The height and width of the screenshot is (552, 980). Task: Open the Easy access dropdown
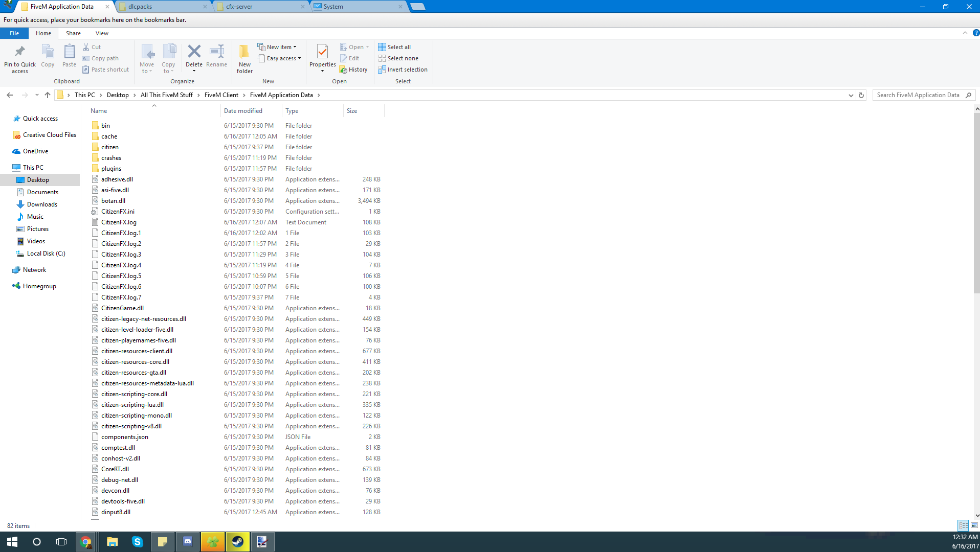279,58
